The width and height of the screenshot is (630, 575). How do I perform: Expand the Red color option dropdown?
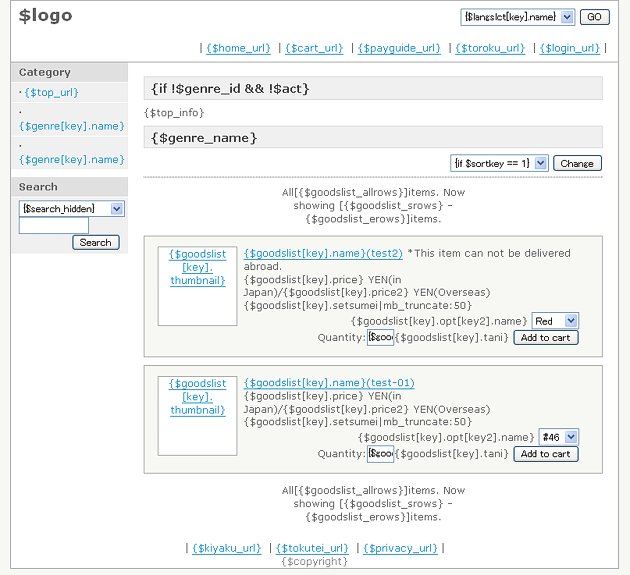(555, 321)
